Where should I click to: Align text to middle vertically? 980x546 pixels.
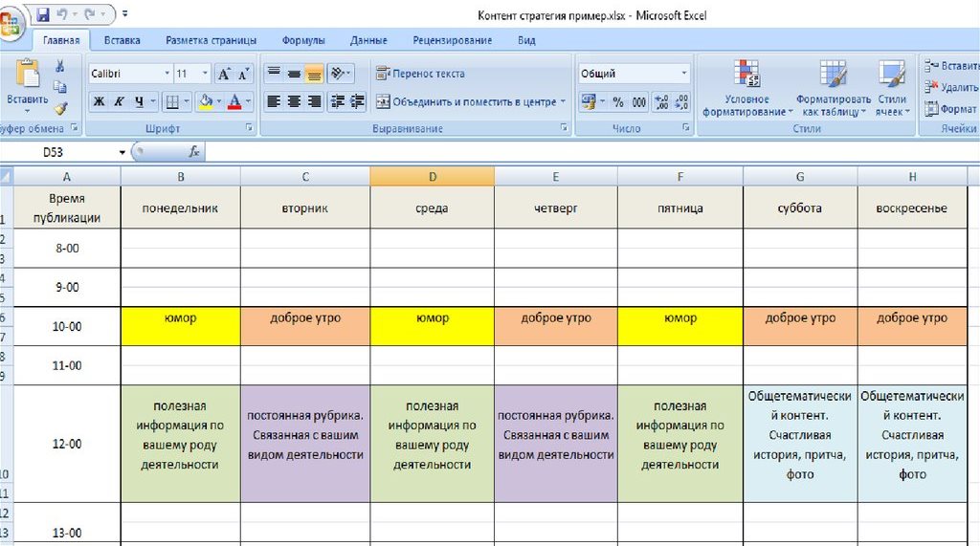[295, 74]
